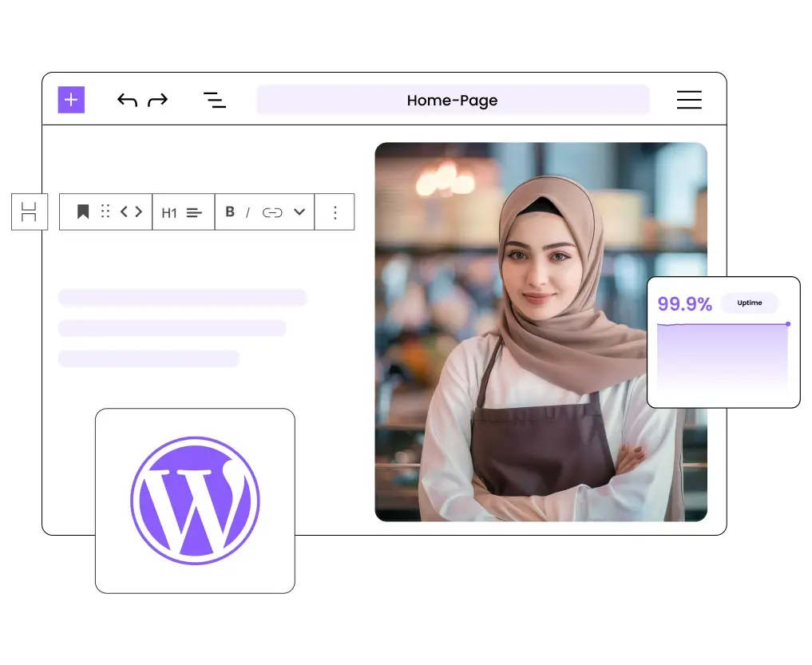Click the Uptime label pill
The height and width of the screenshot is (665, 812).
(750, 303)
